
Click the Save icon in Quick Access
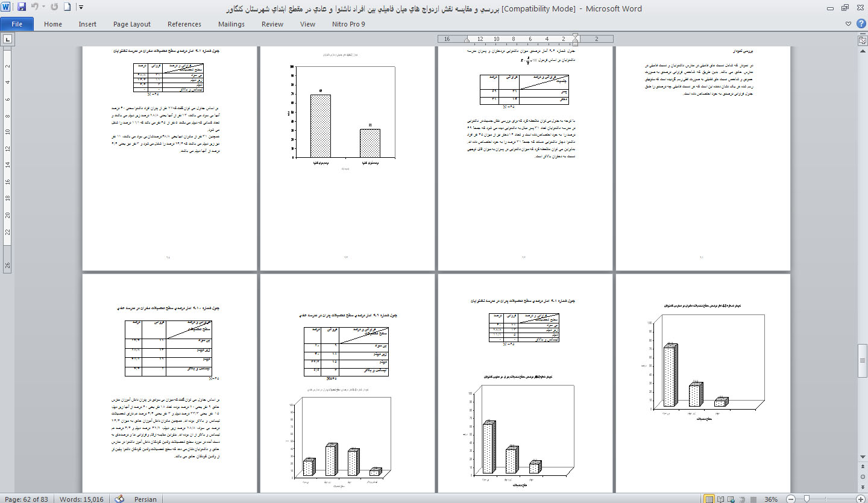click(x=22, y=8)
